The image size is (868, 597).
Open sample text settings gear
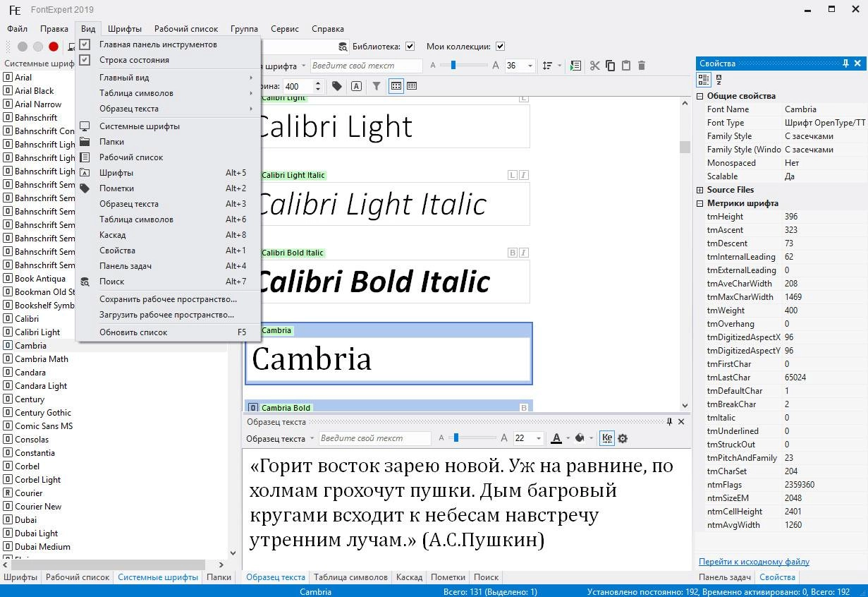coord(623,438)
